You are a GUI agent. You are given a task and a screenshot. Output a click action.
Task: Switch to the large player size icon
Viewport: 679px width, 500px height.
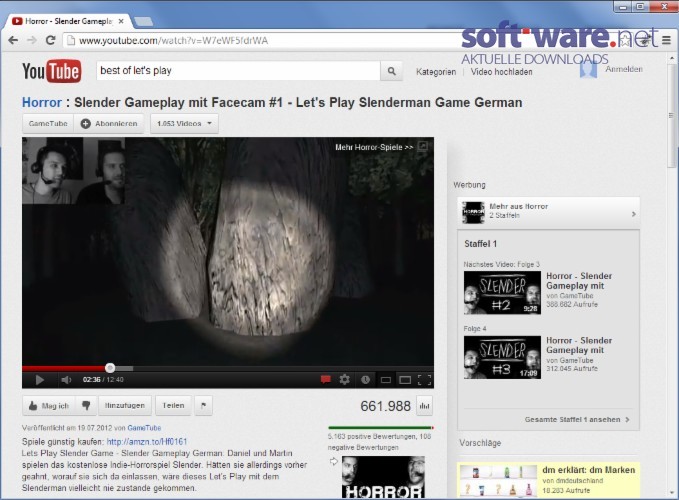405,380
